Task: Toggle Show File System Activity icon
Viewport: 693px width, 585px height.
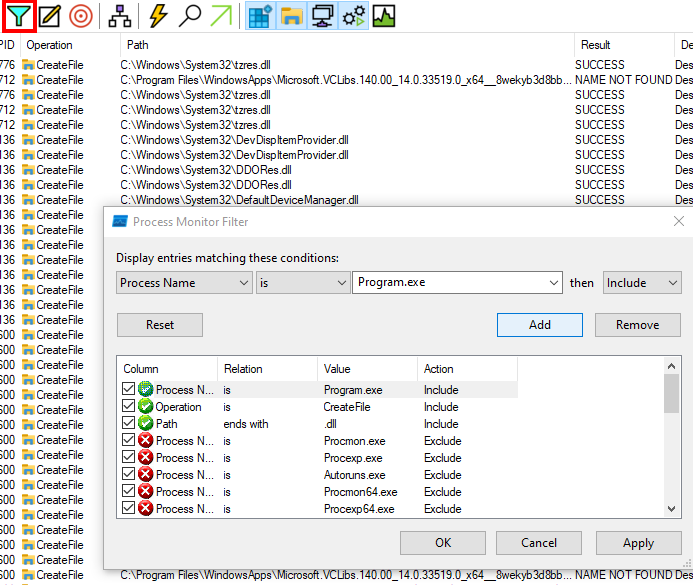Action: [291, 16]
